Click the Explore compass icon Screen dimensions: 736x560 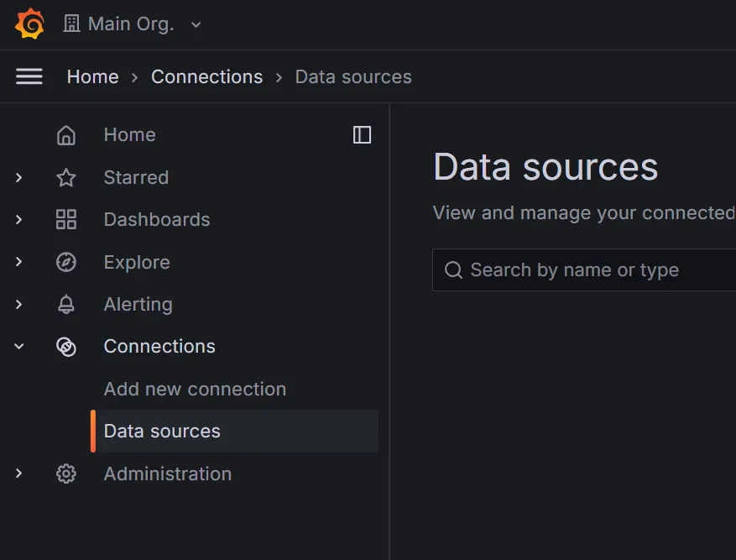click(x=66, y=262)
